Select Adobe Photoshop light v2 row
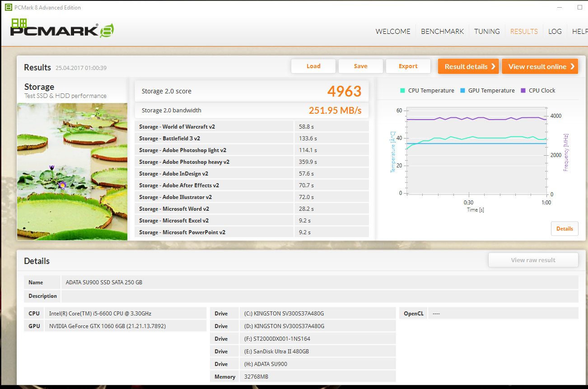Image resolution: width=588 pixels, height=389 pixels. [x=252, y=150]
